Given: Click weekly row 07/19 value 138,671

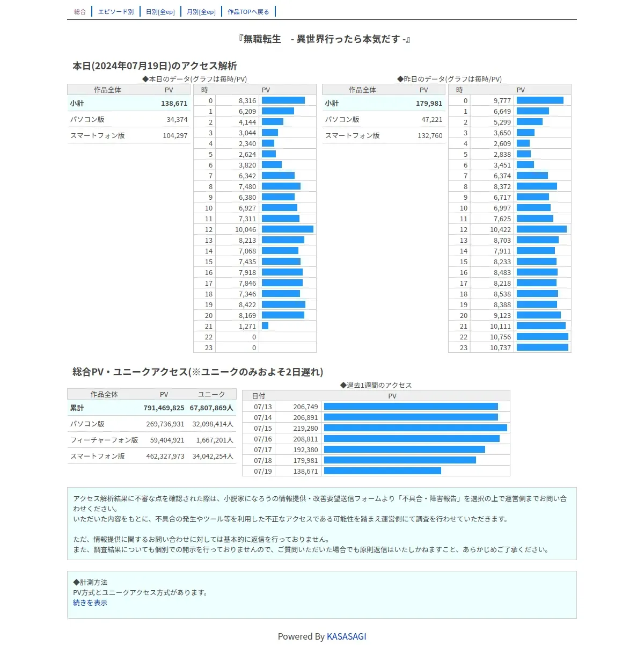Looking at the screenshot, I should [306, 471].
